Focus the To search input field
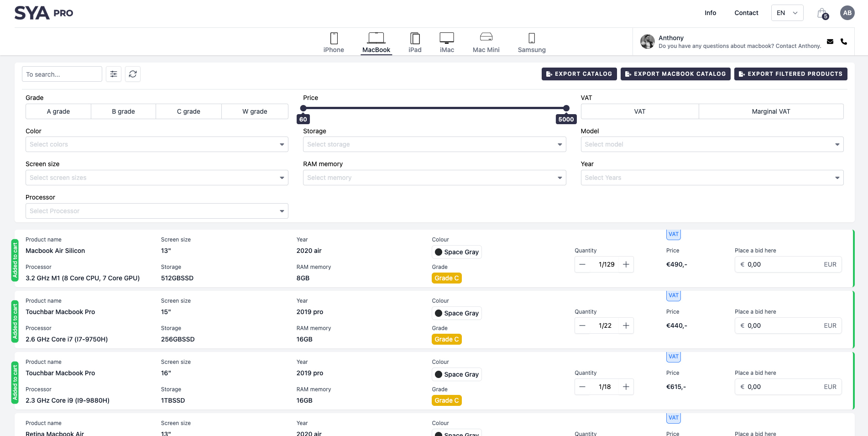This screenshot has height=436, width=868. click(62, 74)
